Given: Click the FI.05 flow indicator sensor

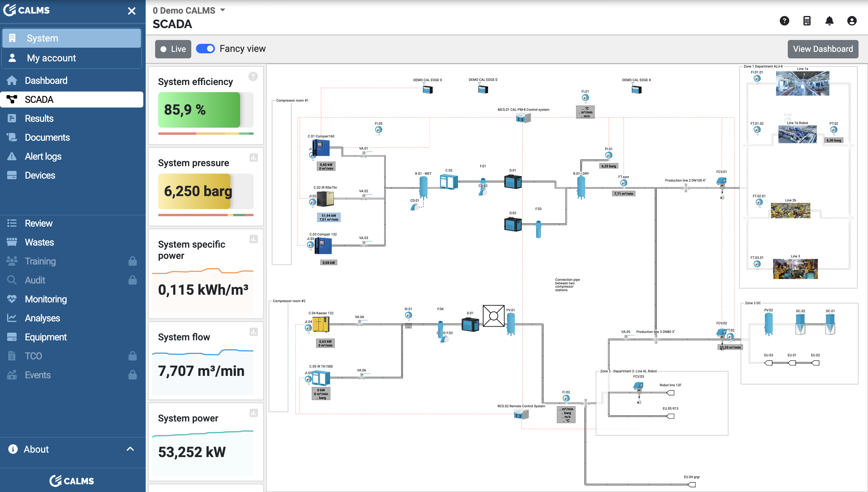Looking at the screenshot, I should [x=378, y=130].
